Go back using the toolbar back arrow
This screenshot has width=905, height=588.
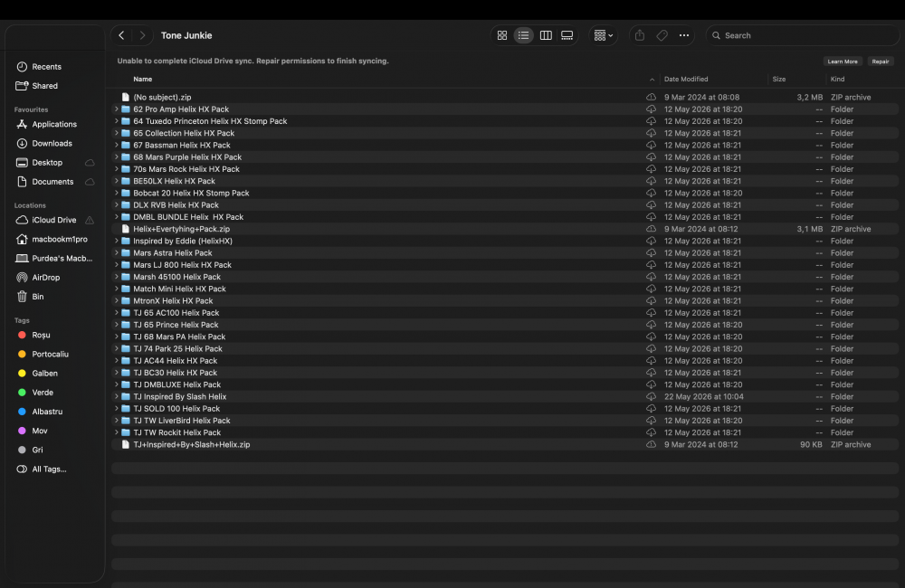[121, 35]
